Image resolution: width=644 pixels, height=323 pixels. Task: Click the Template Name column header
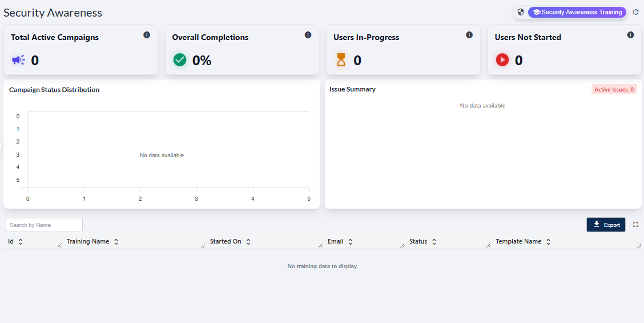pos(518,242)
